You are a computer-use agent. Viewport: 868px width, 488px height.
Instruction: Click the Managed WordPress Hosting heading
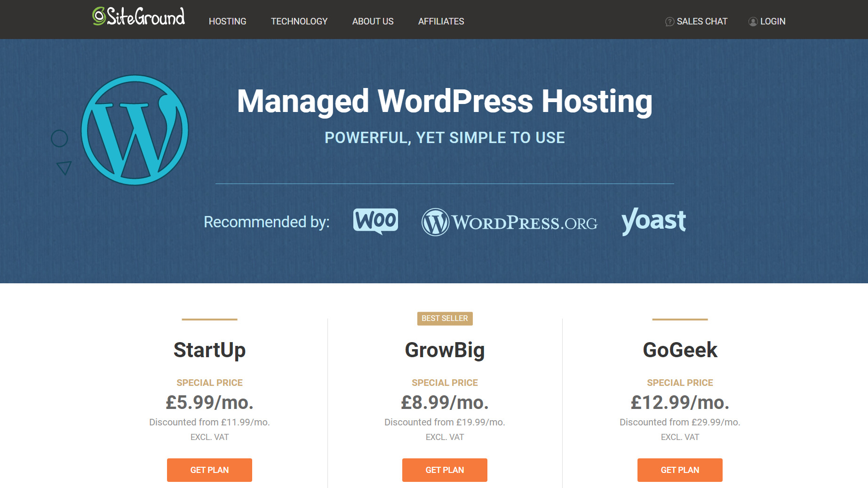(x=445, y=101)
